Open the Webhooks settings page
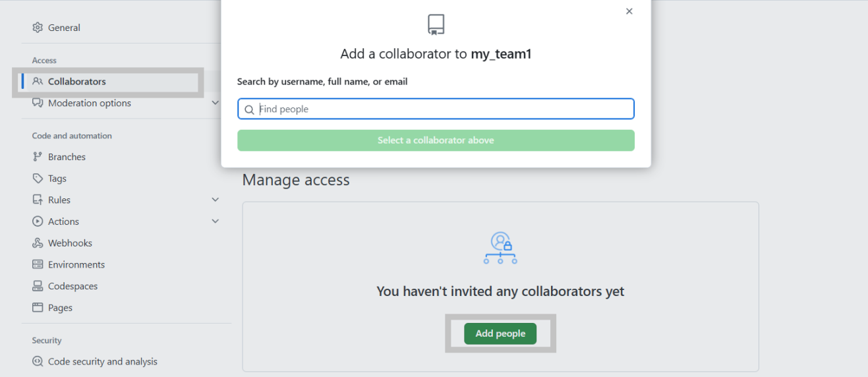 pyautogui.click(x=70, y=243)
